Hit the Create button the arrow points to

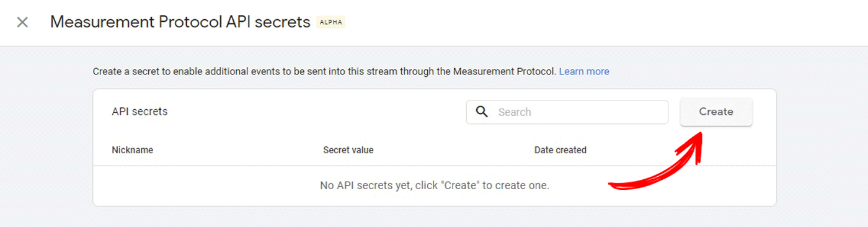pyautogui.click(x=716, y=112)
